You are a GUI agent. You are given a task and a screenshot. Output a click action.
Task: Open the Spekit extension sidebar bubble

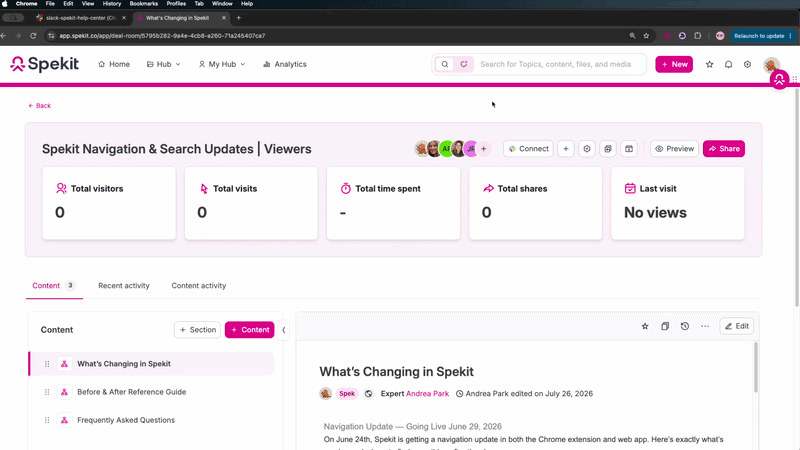[779, 80]
